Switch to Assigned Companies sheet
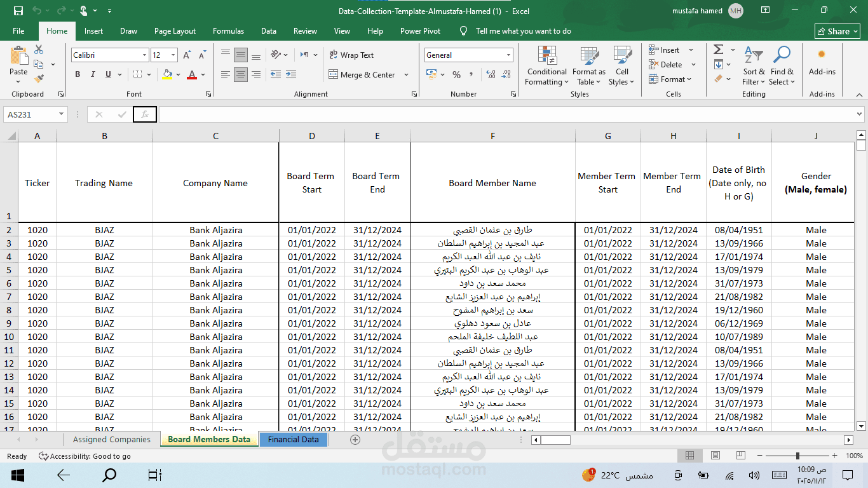This screenshot has width=868, height=488. [x=112, y=439]
